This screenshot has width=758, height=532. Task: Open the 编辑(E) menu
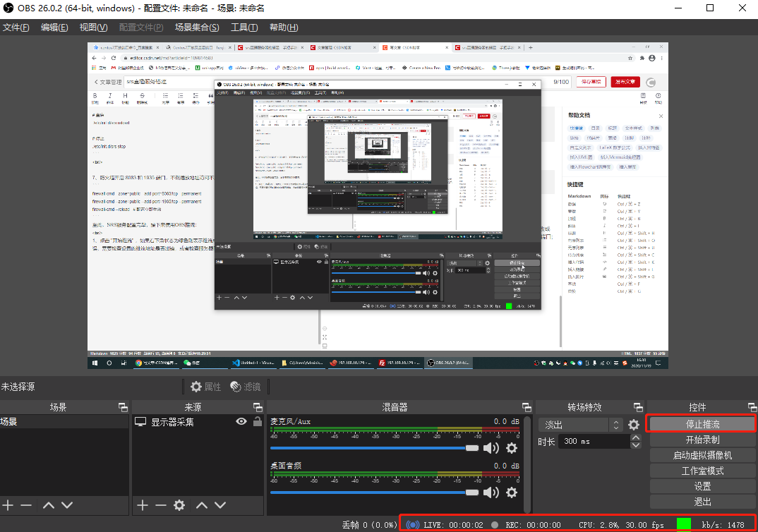point(54,28)
